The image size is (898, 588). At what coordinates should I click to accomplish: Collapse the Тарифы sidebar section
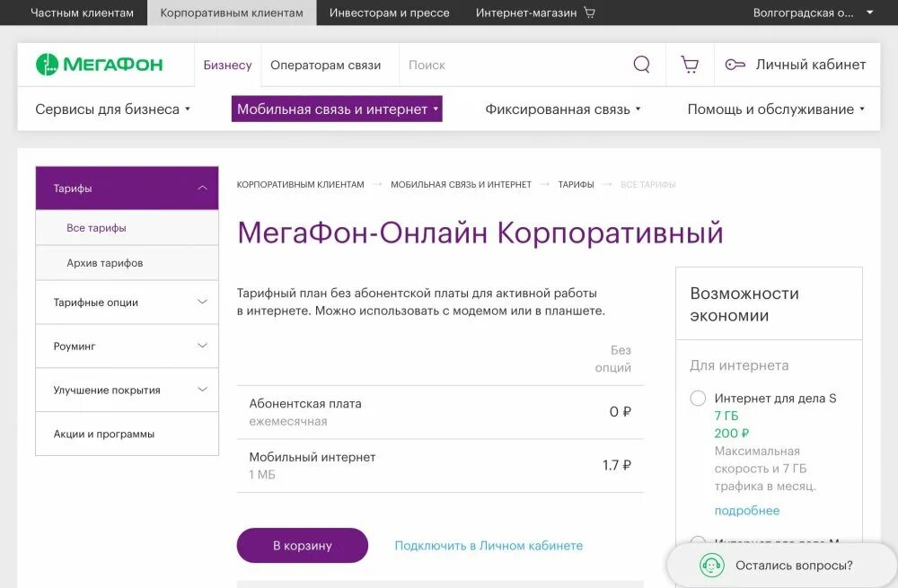point(128,188)
